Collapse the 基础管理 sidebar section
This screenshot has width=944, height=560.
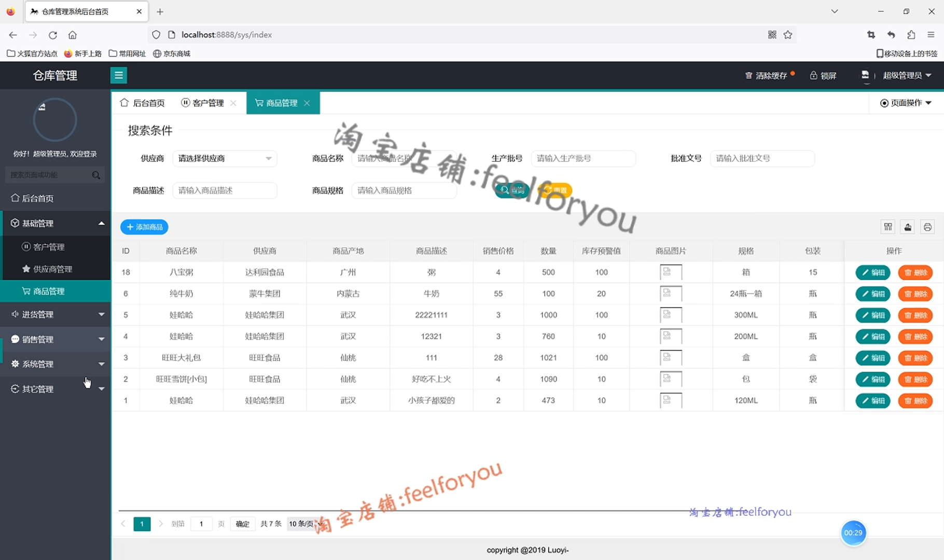pos(55,223)
